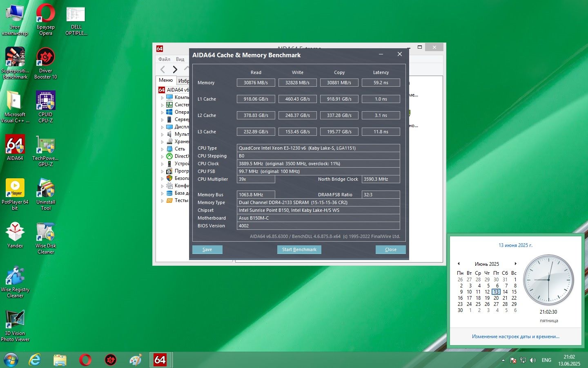Open the Вид menu in AIDA64
Viewport: 588px width, 368px height.
click(180, 59)
